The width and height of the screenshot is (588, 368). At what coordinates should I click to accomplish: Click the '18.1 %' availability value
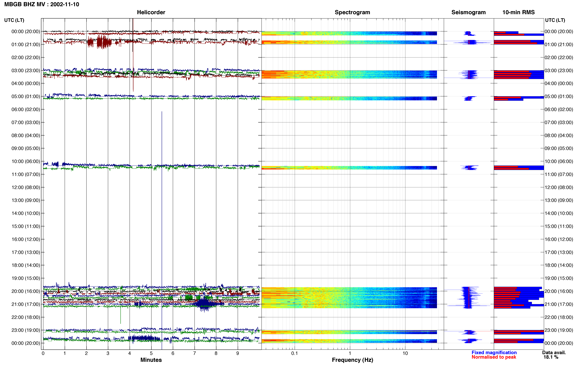tap(551, 357)
